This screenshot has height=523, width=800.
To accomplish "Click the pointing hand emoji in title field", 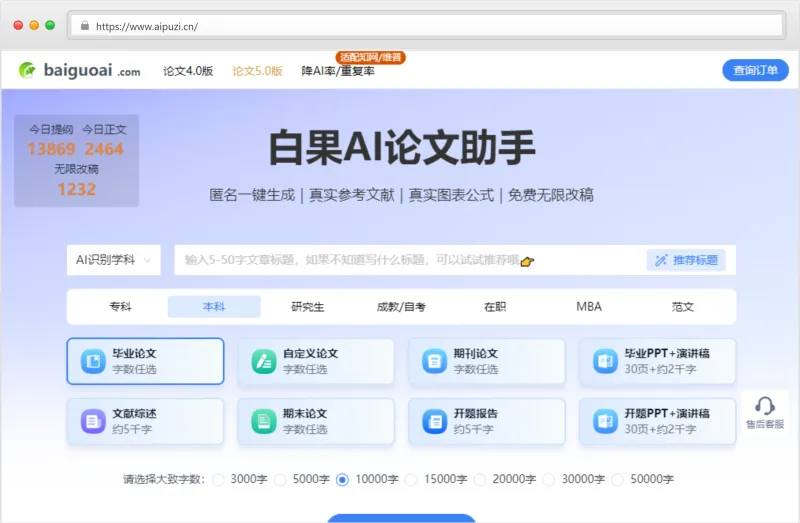I will tap(528, 261).
